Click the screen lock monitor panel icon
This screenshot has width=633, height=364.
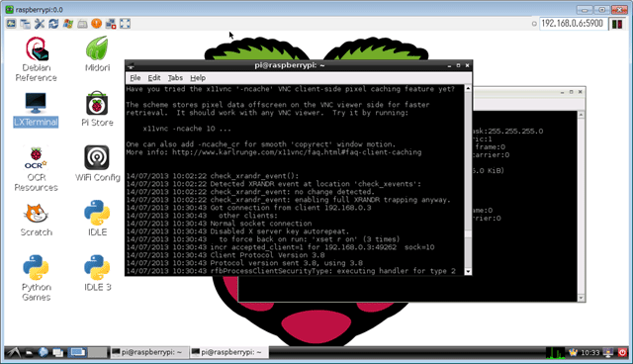pyautogui.click(x=608, y=352)
